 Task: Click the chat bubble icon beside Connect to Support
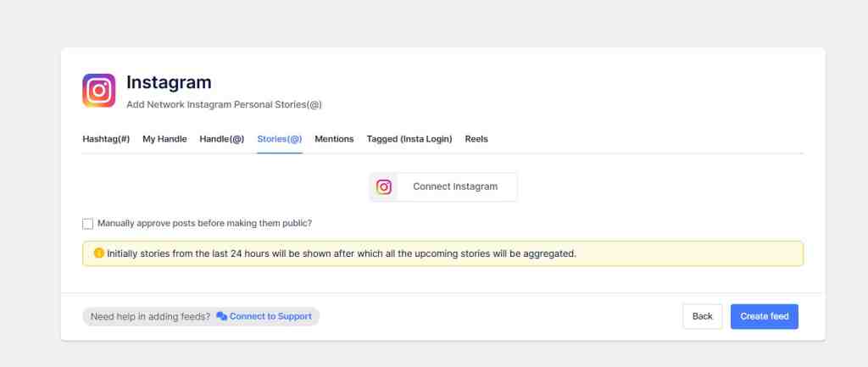[x=221, y=317]
